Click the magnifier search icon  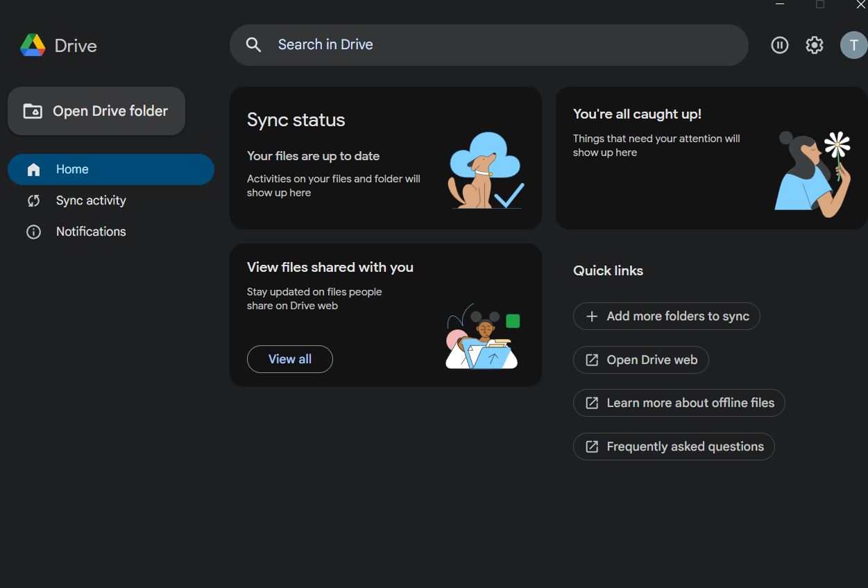254,45
